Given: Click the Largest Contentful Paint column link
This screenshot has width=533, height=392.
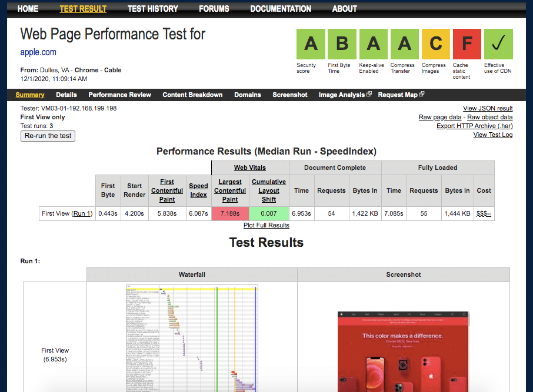Looking at the screenshot, I should (x=230, y=190).
